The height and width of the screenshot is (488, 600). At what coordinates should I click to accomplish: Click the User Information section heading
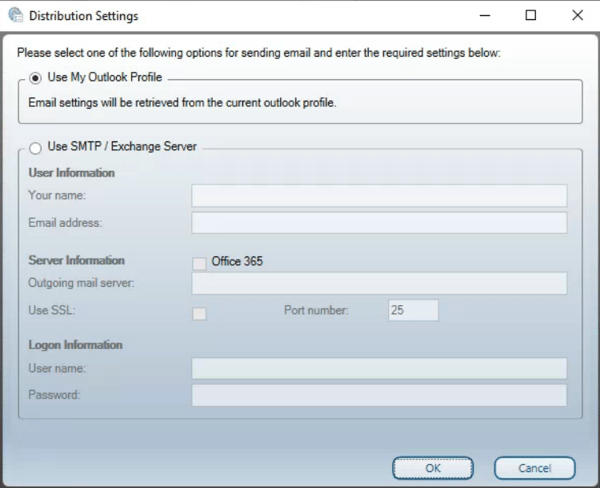point(71,173)
